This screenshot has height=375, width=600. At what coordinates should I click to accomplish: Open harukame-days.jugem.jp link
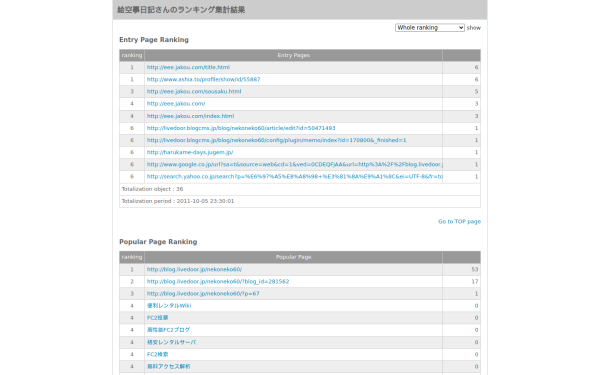190,152
